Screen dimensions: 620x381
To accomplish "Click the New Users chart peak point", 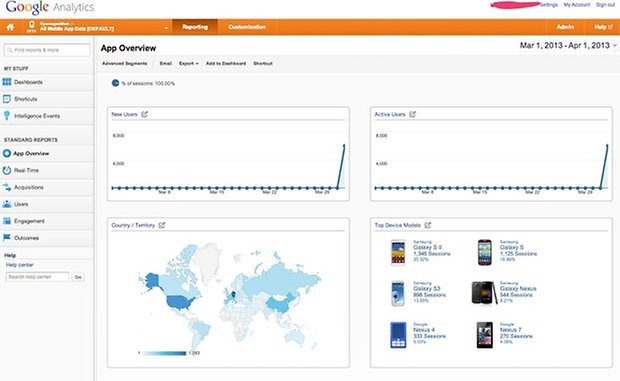I will point(344,145).
